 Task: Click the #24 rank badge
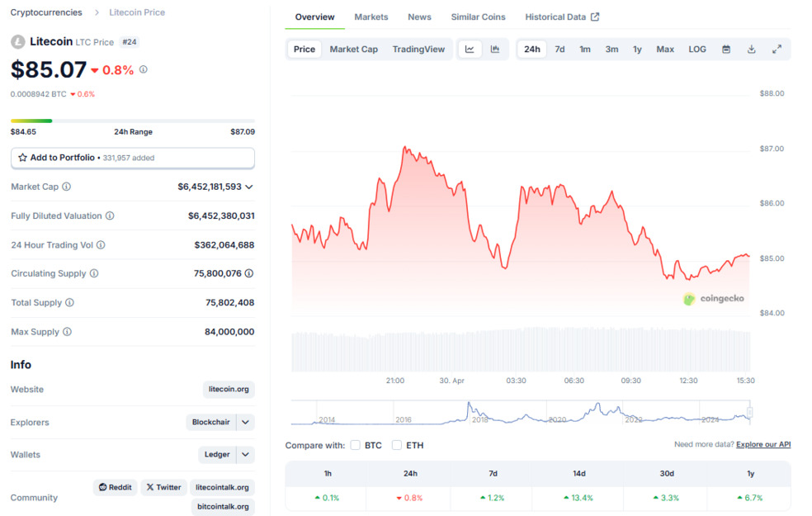(x=130, y=42)
